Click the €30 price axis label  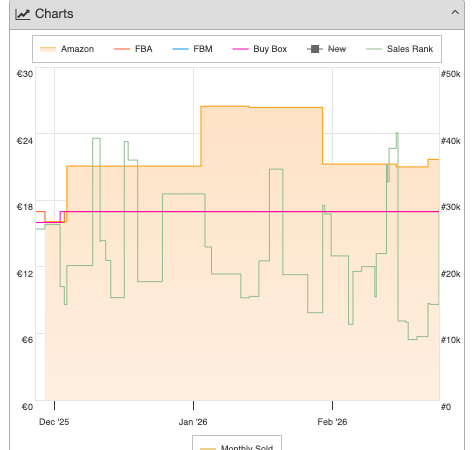25,74
